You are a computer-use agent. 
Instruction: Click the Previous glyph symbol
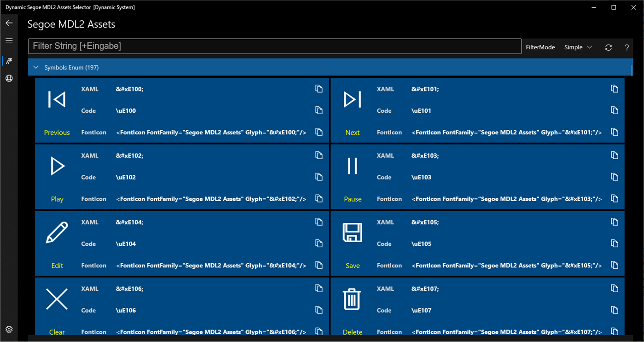click(x=57, y=99)
